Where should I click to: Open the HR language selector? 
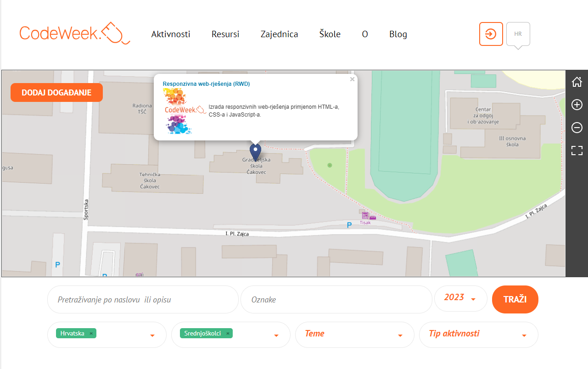518,34
